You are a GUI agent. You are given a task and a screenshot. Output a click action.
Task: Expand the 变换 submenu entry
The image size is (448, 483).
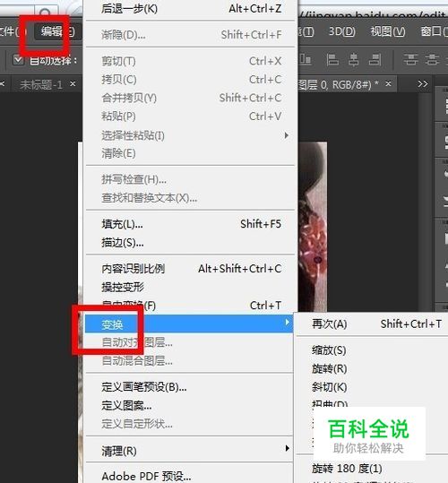188,323
